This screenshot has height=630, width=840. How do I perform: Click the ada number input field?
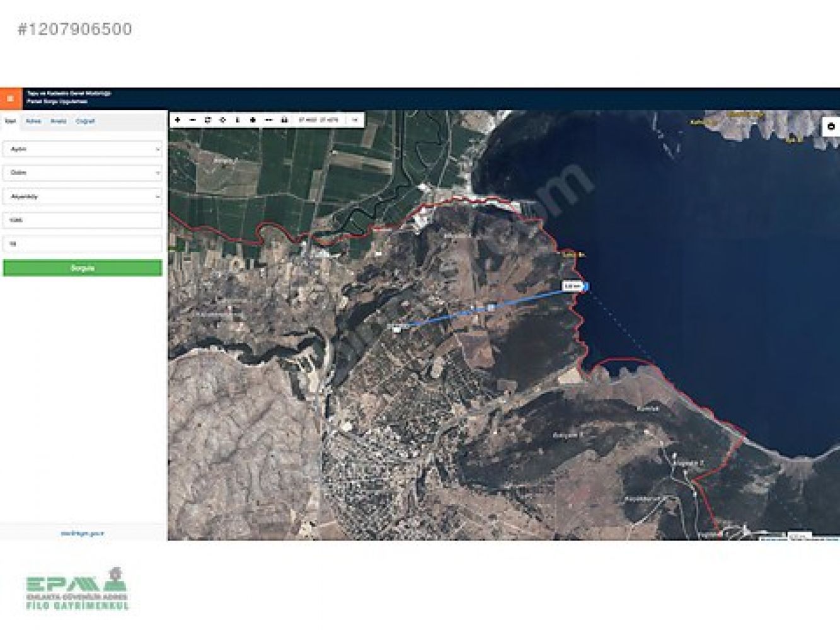tap(83, 220)
